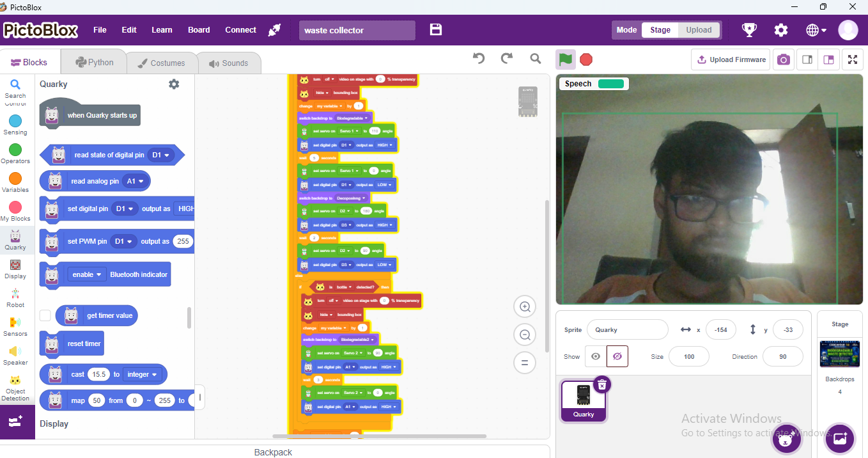Click the rocket connect icon
Image resolution: width=868 pixels, height=458 pixels.
[274, 29]
